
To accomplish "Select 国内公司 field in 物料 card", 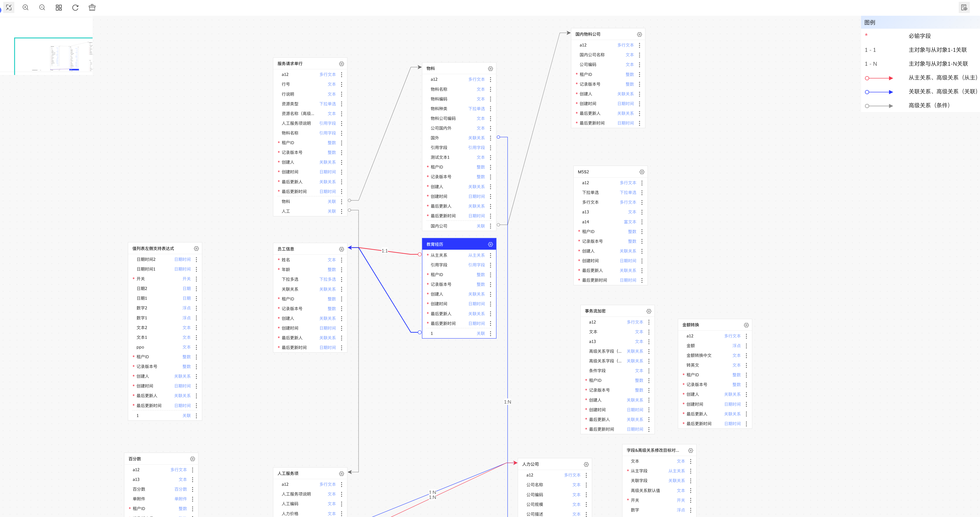I will coord(459,226).
